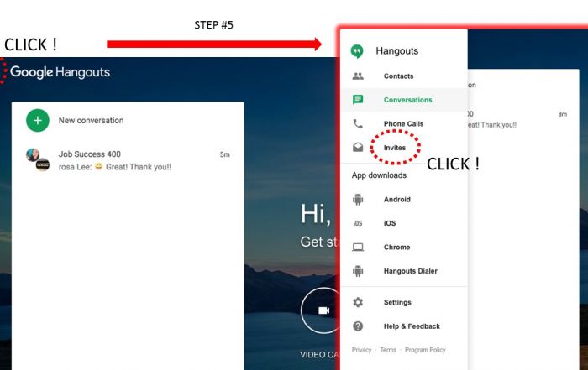
Task: Click the Invites envelope icon
Action: [x=358, y=147]
